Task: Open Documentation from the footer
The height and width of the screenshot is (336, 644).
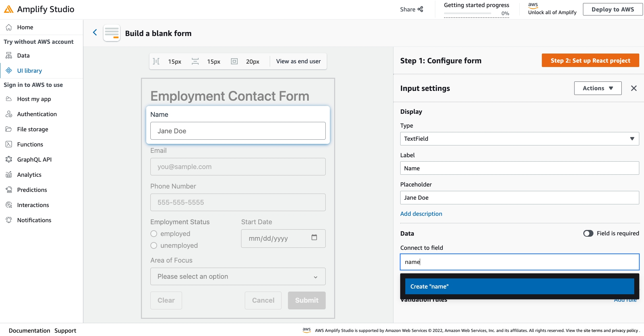Action: (x=29, y=330)
